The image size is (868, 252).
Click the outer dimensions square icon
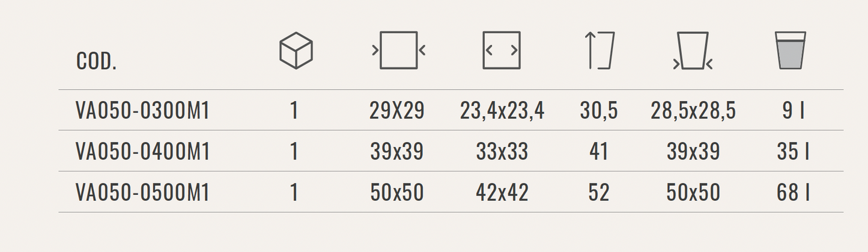pos(398,51)
